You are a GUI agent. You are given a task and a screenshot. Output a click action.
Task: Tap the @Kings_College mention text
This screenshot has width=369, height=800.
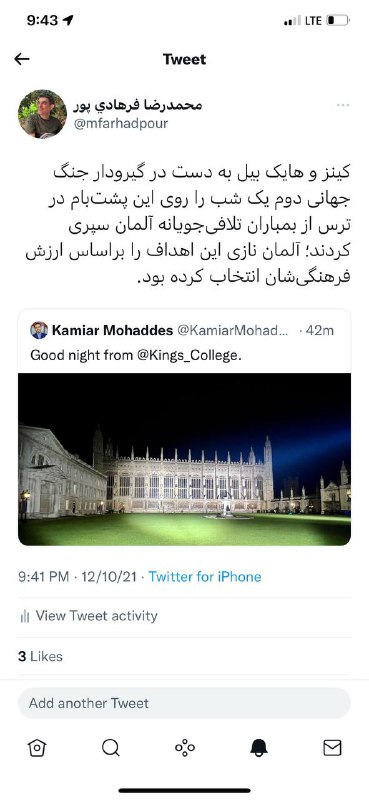click(x=187, y=356)
